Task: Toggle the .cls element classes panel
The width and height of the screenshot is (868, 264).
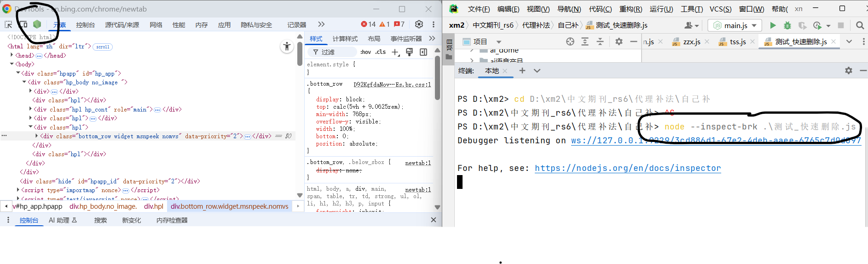Action: point(381,52)
